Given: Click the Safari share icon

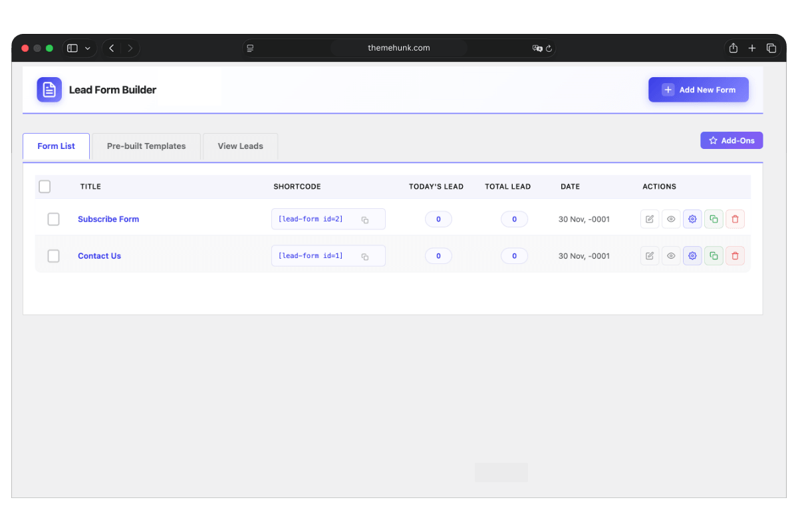Looking at the screenshot, I should (x=733, y=48).
